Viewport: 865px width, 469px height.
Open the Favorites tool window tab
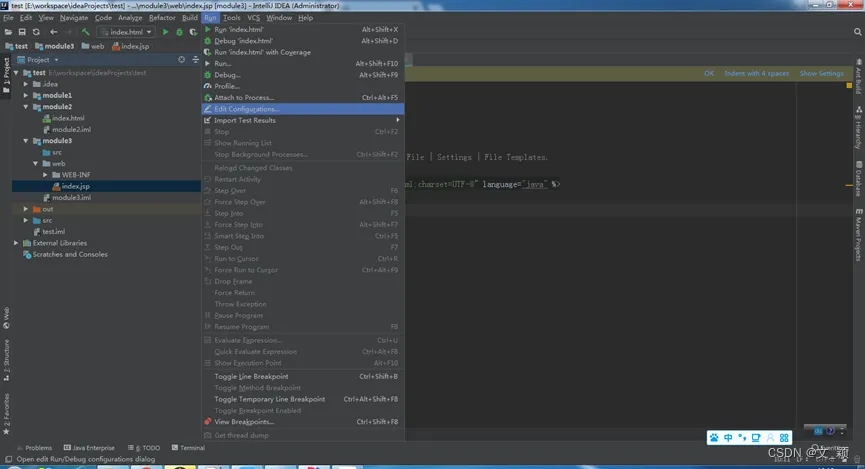tap(6, 414)
